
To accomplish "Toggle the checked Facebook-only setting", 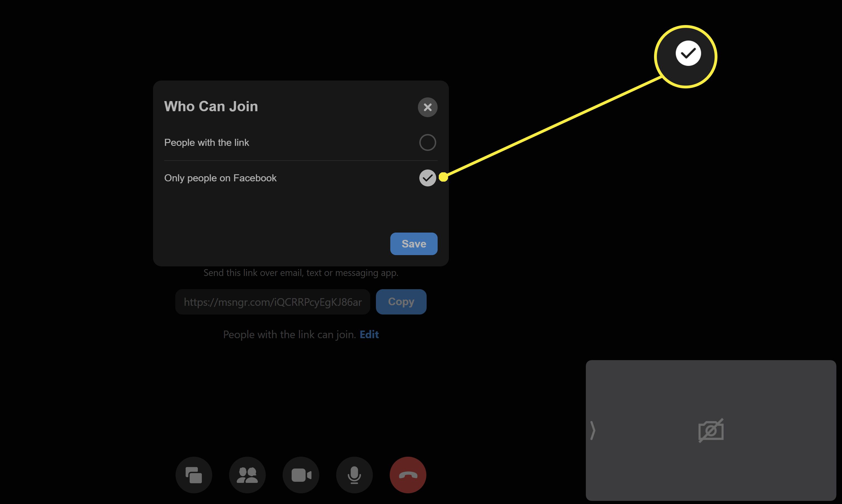I will (427, 178).
